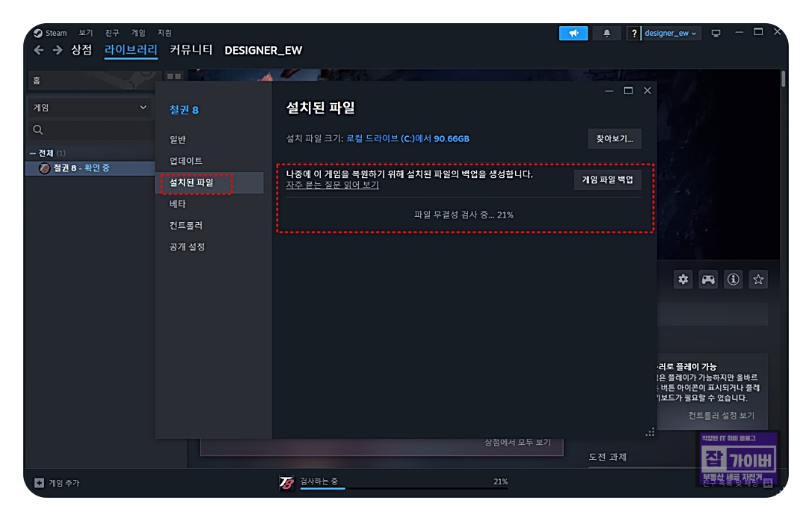The width and height of the screenshot is (812, 521).
Task: Go back with the left arrow
Action: [x=38, y=50]
